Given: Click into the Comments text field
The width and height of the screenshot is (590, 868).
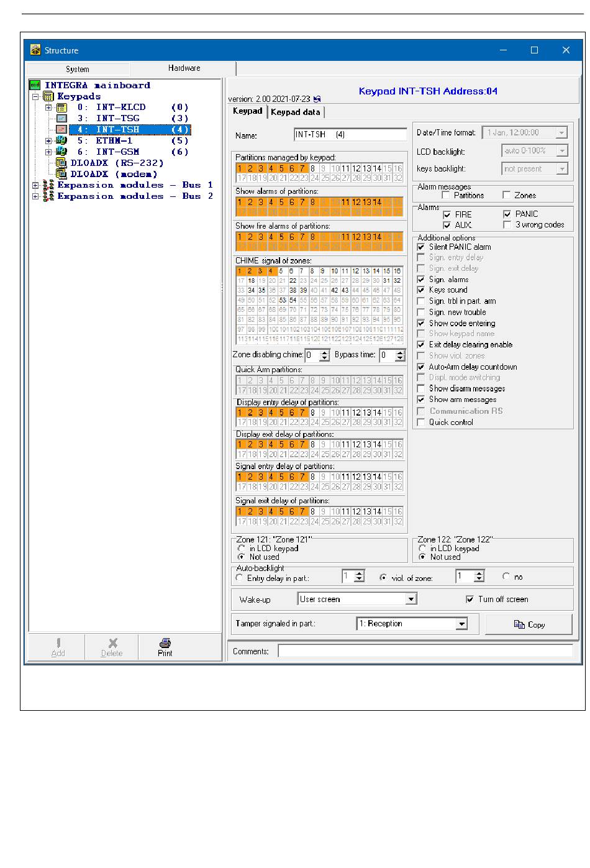Looking at the screenshot, I should point(425,651).
